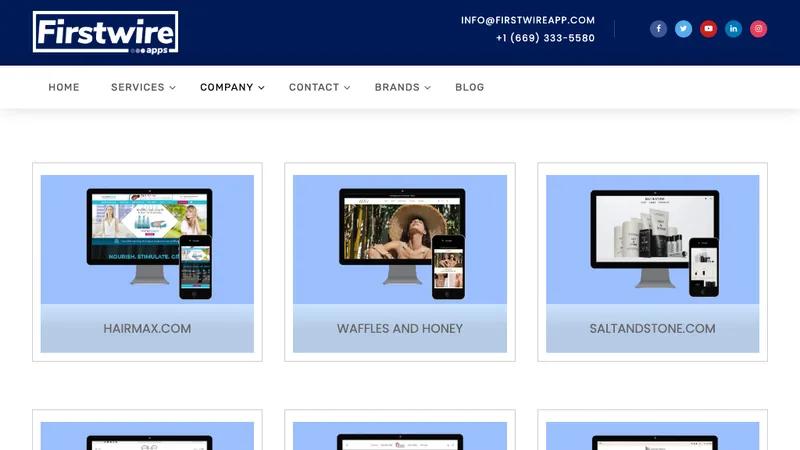This screenshot has width=800, height=450.
Task: Open the HAIRMAX.COM portfolio title
Action: pos(147,329)
